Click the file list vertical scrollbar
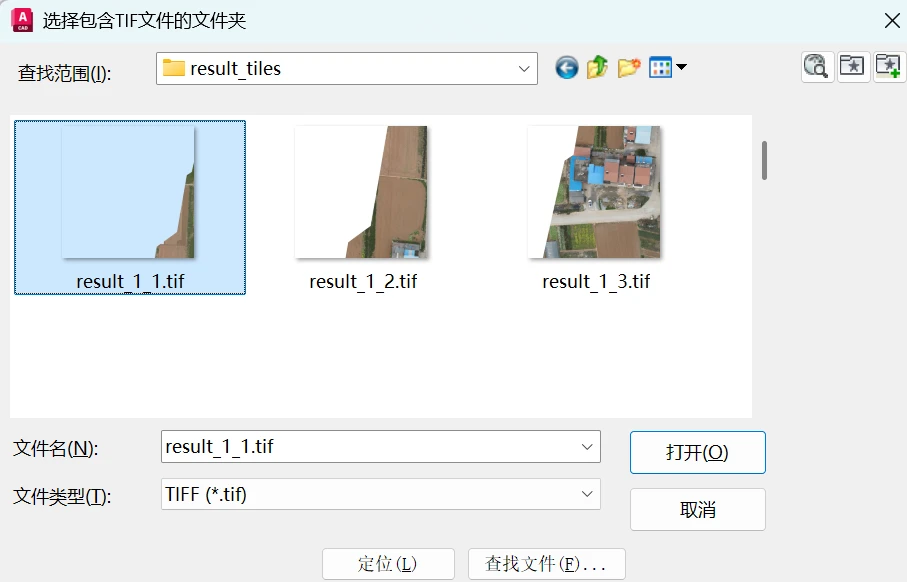 pos(764,160)
